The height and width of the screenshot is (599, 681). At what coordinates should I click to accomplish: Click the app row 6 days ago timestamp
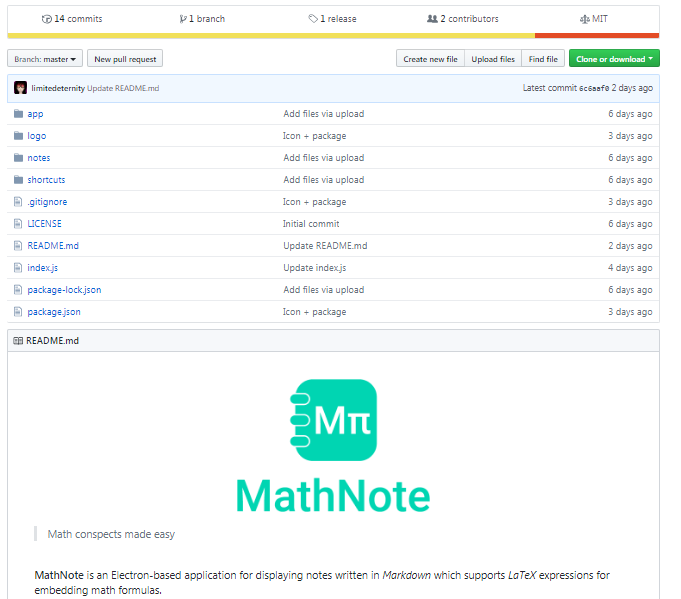[x=630, y=114]
